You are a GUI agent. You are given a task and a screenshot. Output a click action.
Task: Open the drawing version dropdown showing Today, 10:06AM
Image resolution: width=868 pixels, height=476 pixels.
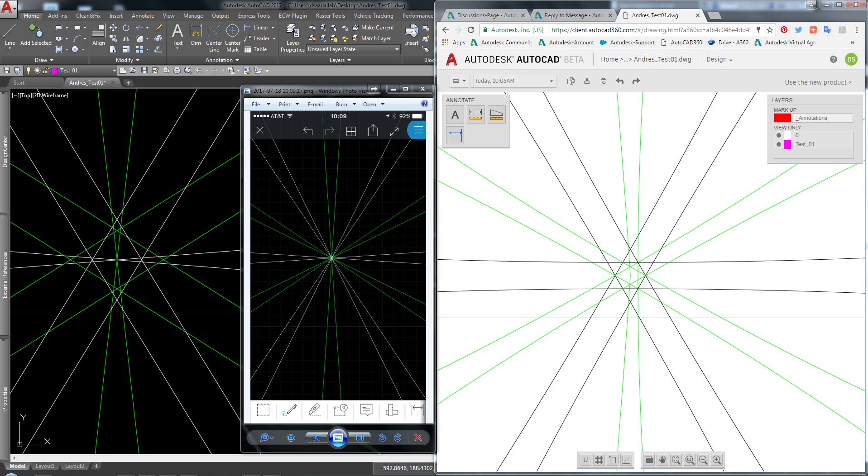coord(513,81)
